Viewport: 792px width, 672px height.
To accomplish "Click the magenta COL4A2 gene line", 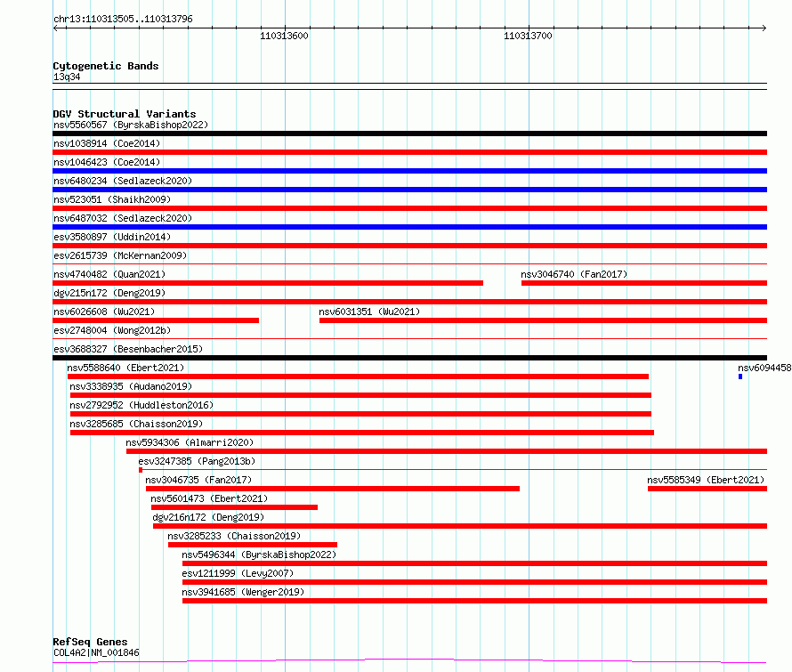I will [409, 661].
